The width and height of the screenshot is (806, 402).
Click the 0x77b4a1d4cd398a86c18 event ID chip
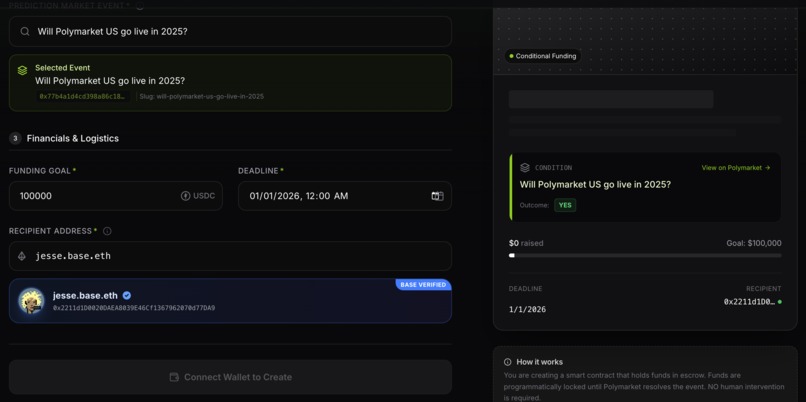(x=82, y=96)
